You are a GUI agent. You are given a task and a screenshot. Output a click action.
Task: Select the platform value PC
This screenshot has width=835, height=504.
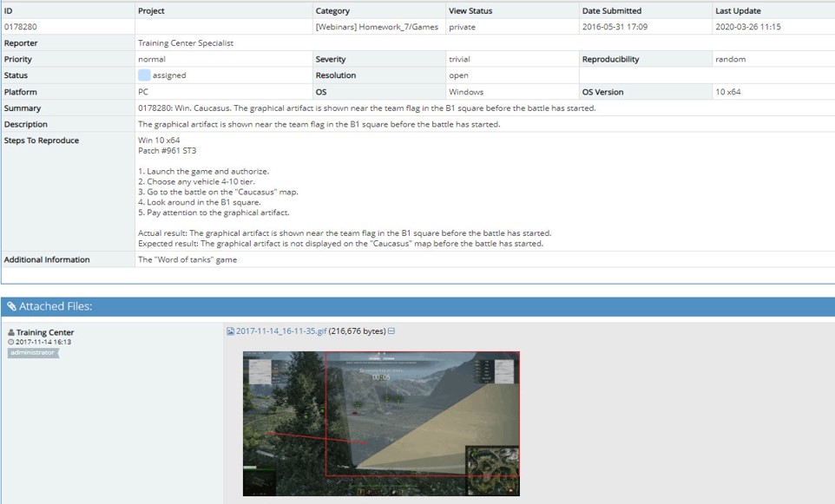point(143,92)
